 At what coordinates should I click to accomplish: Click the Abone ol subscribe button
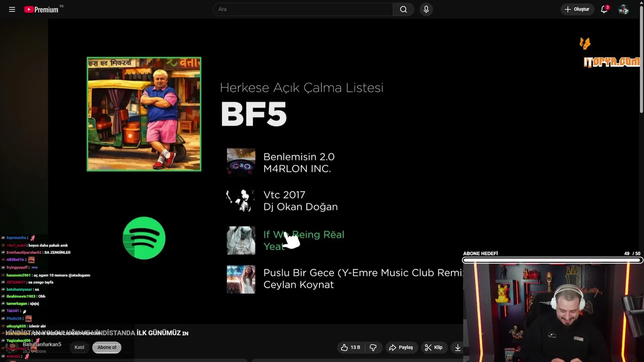(x=107, y=347)
